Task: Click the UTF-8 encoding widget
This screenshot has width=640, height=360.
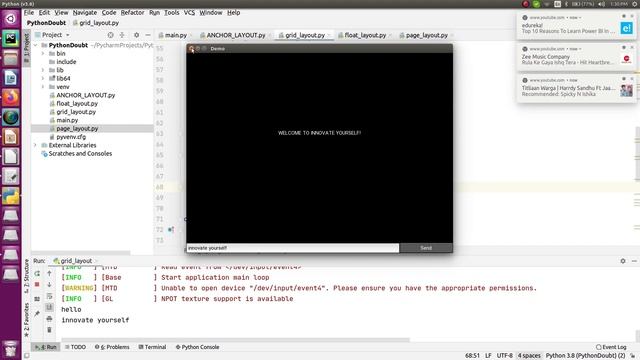Action: 504,356
